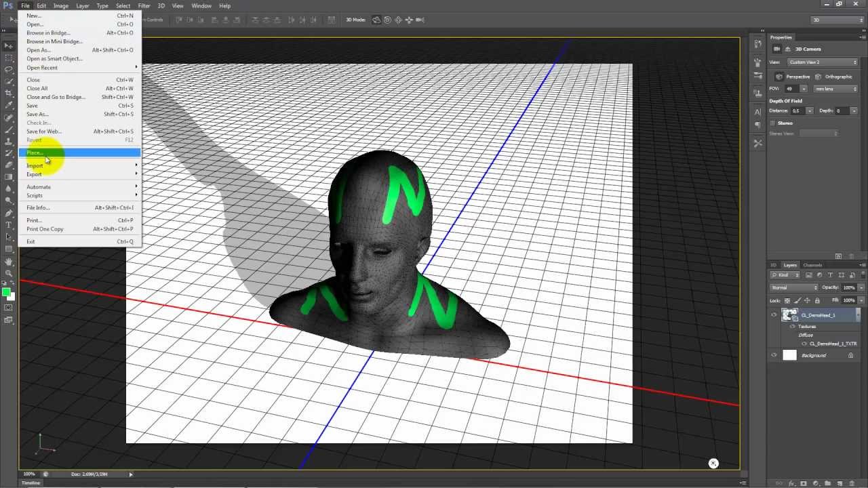Select the Eyedropper tool
The width and height of the screenshot is (868, 488).
pyautogui.click(x=8, y=105)
